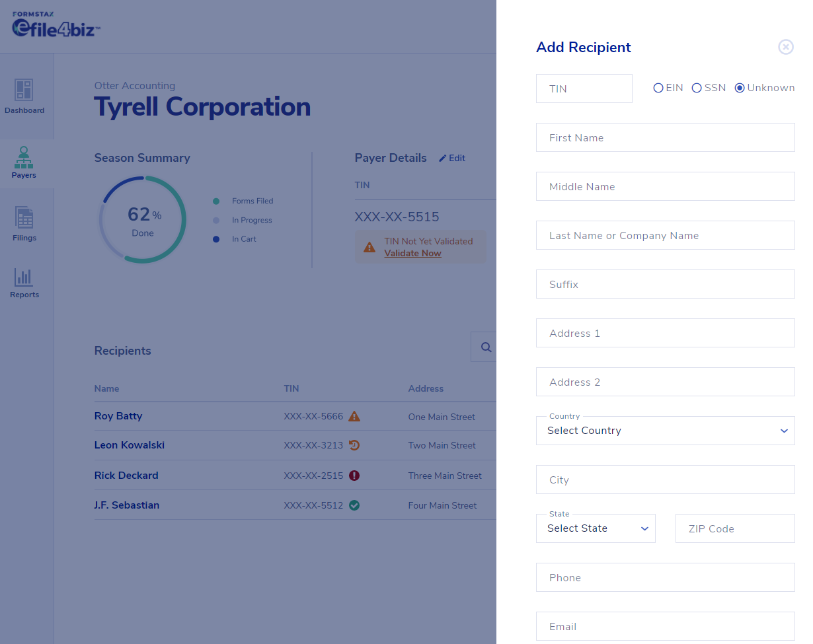The image size is (813, 644).
Task: Open the Payers sidebar icon
Action: click(x=24, y=162)
